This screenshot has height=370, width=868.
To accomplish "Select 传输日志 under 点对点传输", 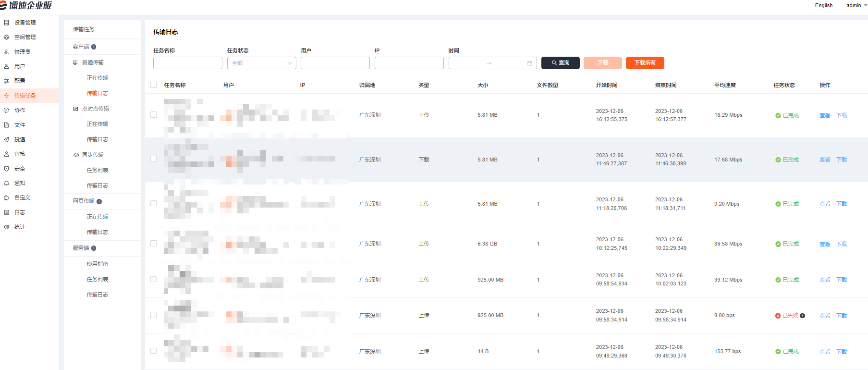I will (x=97, y=139).
